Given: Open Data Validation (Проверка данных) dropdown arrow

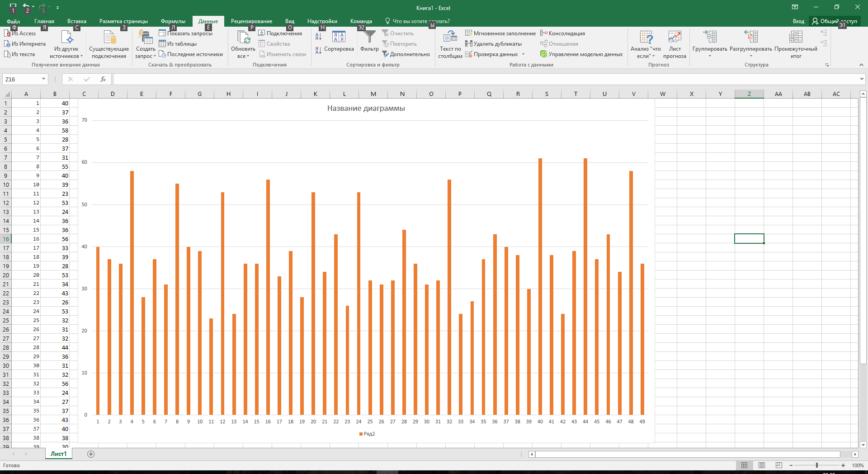Looking at the screenshot, I should [x=524, y=54].
